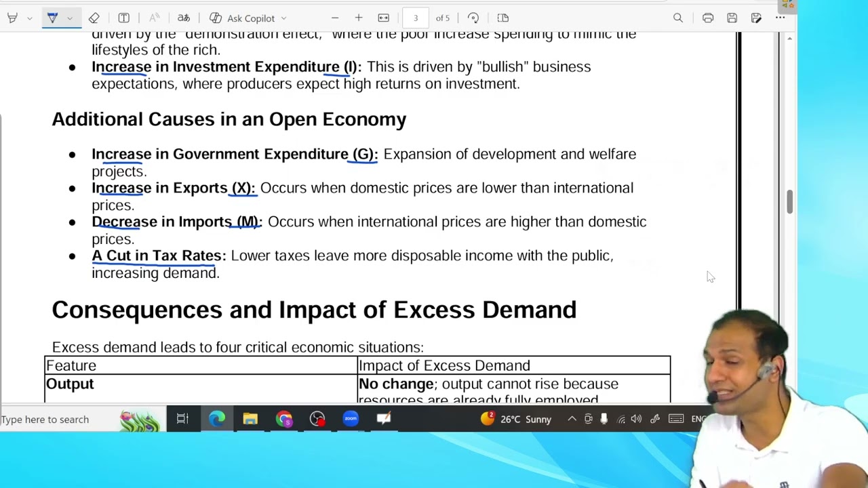Image resolution: width=868 pixels, height=488 pixels.
Task: Click 'Decrease in Imports (M):' text
Action: [177, 222]
